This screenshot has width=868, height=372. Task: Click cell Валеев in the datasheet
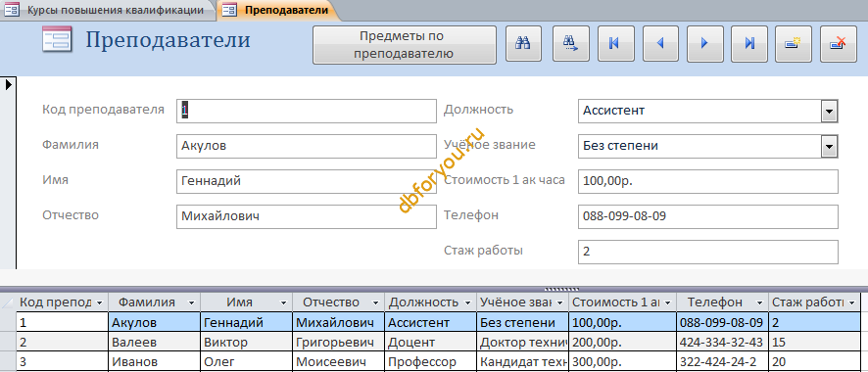(155, 343)
